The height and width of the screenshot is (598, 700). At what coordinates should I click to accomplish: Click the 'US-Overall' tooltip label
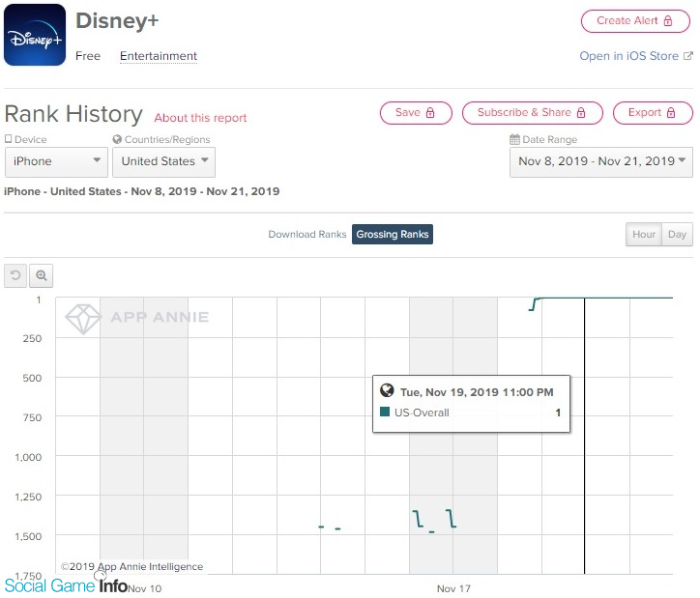point(422,413)
